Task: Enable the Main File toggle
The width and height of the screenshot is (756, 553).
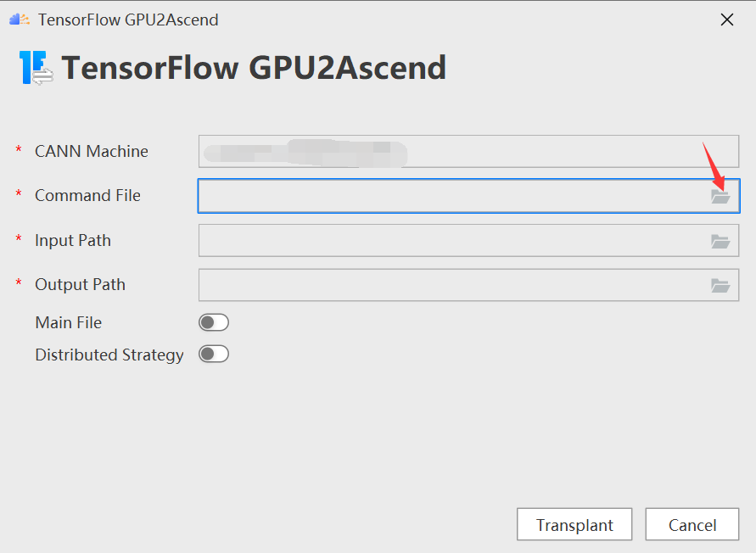Action: coord(214,322)
